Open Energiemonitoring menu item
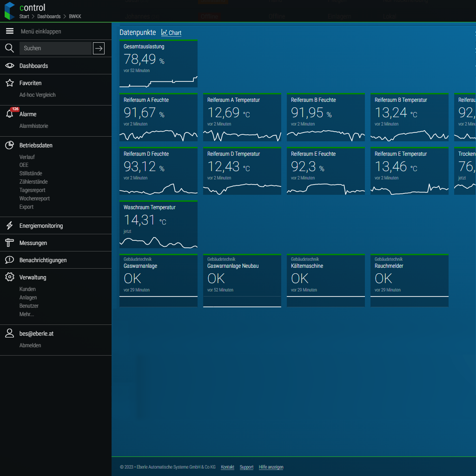The height and width of the screenshot is (476, 476). point(41,226)
